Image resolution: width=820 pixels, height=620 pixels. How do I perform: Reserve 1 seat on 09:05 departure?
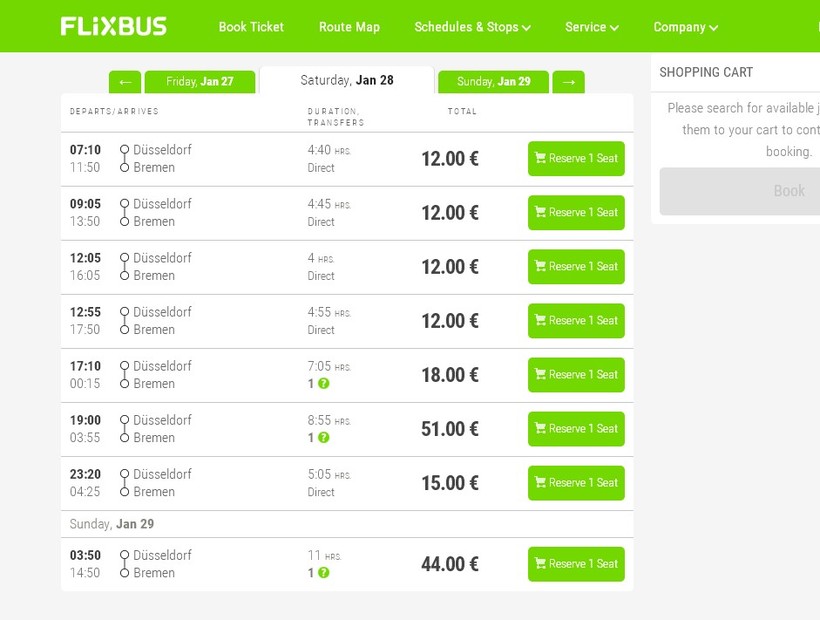(x=576, y=213)
